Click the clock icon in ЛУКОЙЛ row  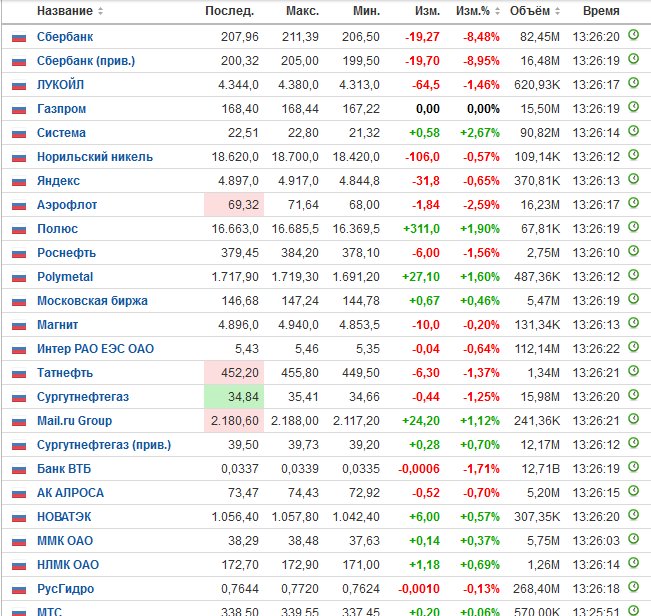(633, 83)
